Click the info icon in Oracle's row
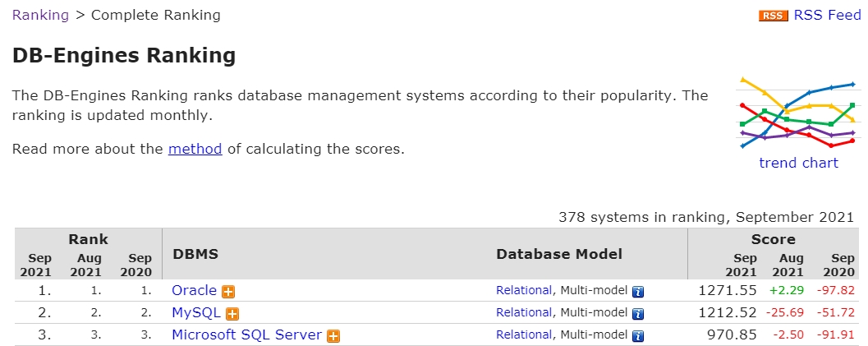Image resolution: width=868 pixels, height=346 pixels. 638,291
